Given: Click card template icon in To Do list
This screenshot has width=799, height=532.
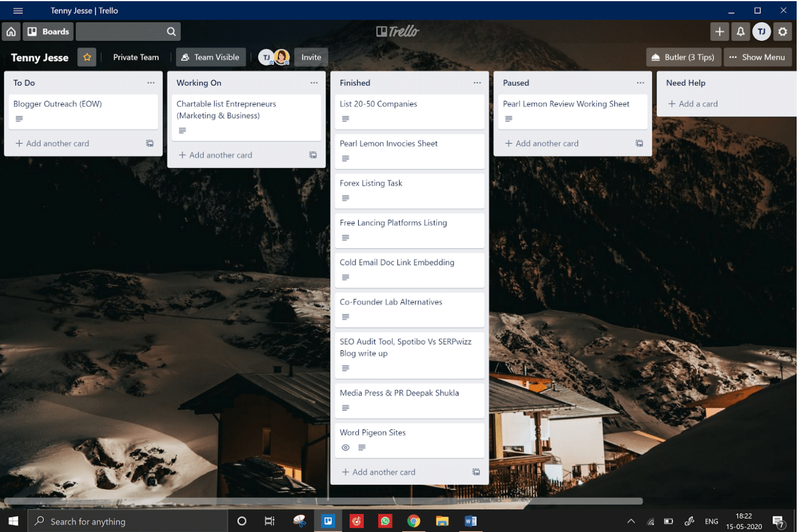Looking at the screenshot, I should [x=150, y=144].
